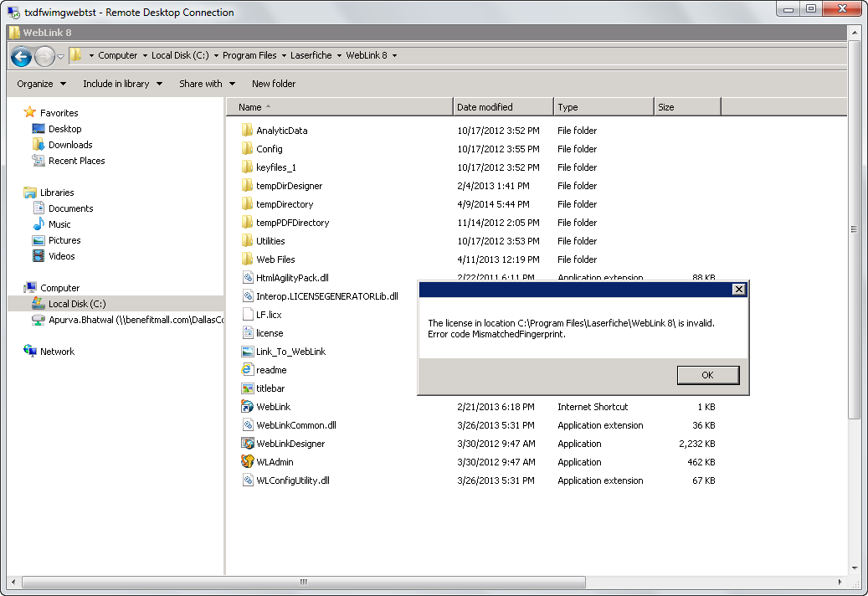The image size is (868, 596).
Task: Select Local Disk (C:) in navigation pane
Action: point(77,304)
